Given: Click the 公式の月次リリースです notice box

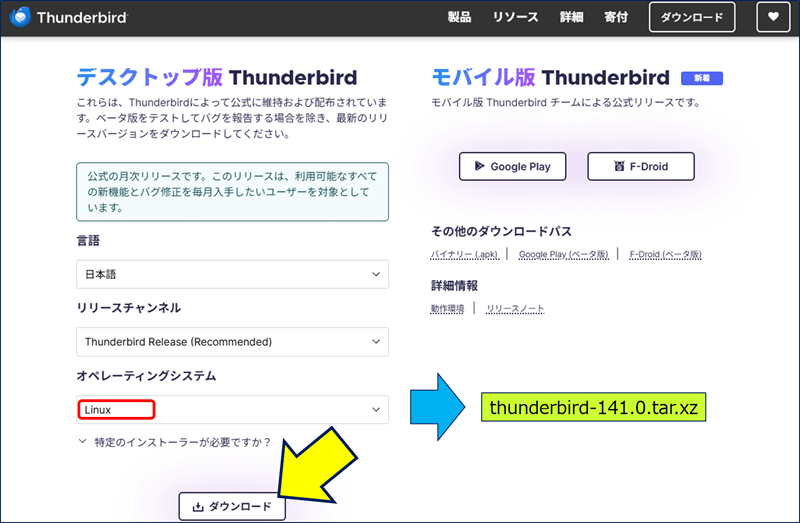Looking at the screenshot, I should (232, 192).
